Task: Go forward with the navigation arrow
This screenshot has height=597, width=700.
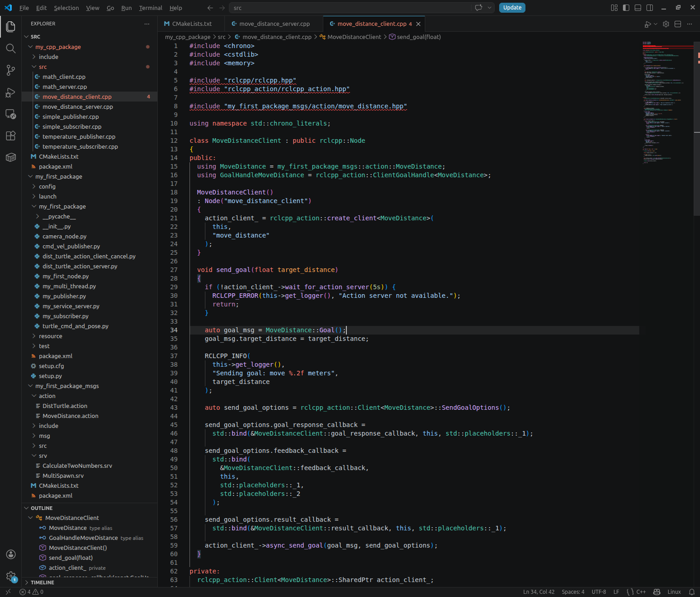Action: 222,8
